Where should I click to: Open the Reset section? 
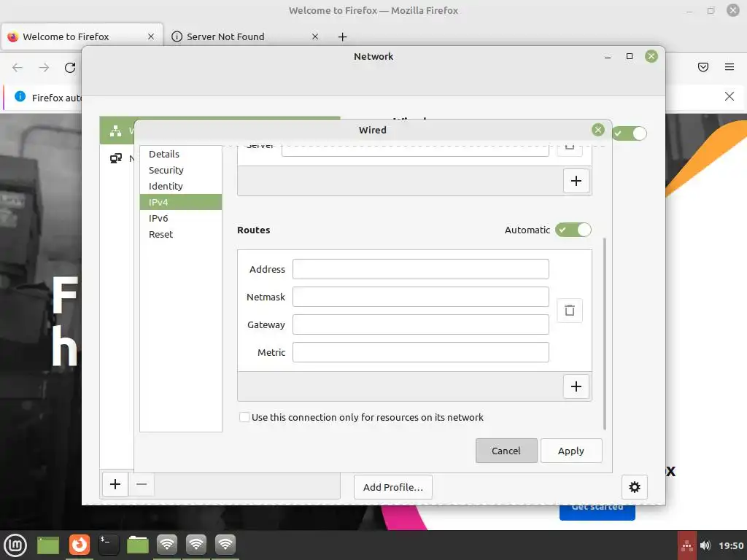(x=181, y=235)
